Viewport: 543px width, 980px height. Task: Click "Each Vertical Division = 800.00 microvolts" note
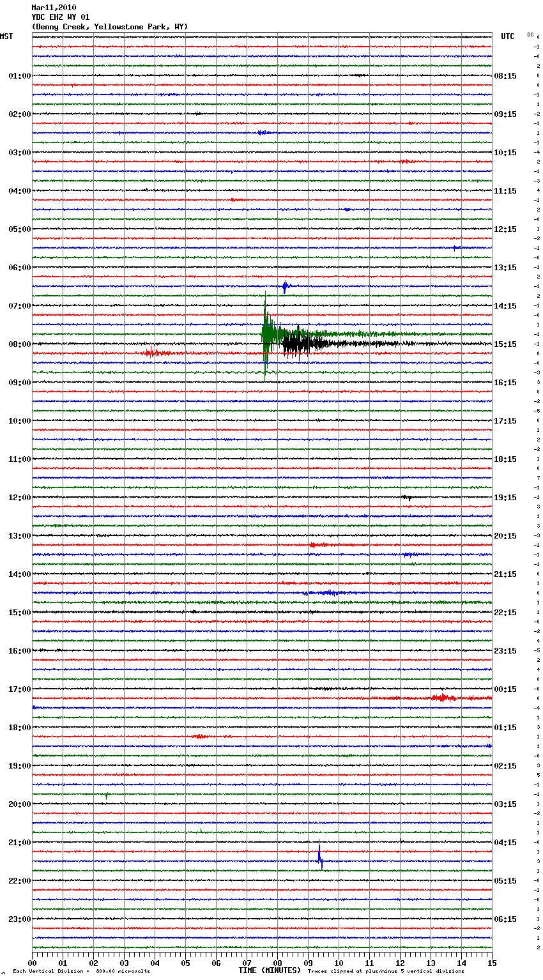[81, 972]
